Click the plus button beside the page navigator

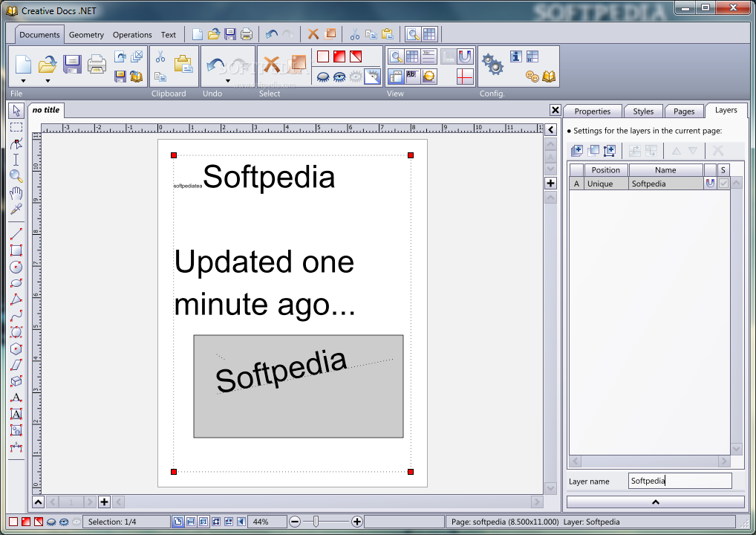(x=104, y=502)
